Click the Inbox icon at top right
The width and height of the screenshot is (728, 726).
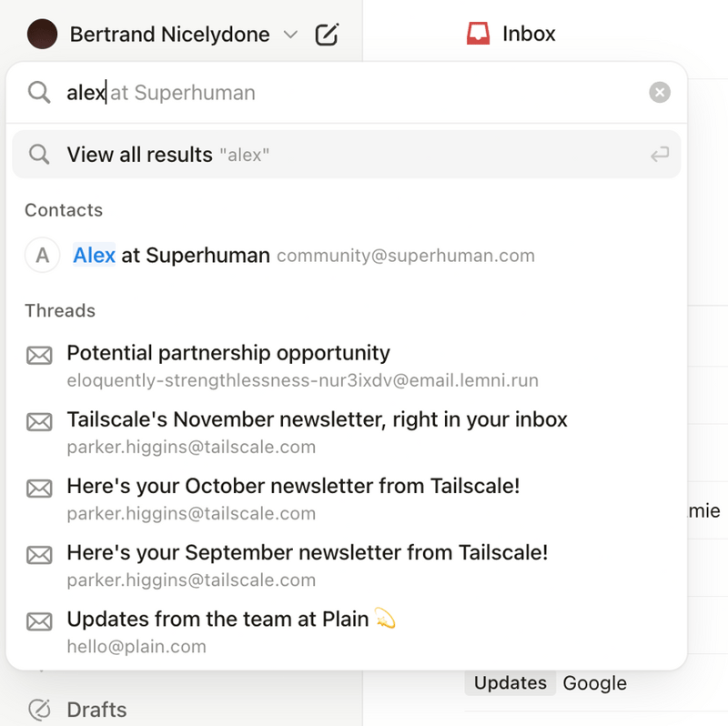(478, 33)
